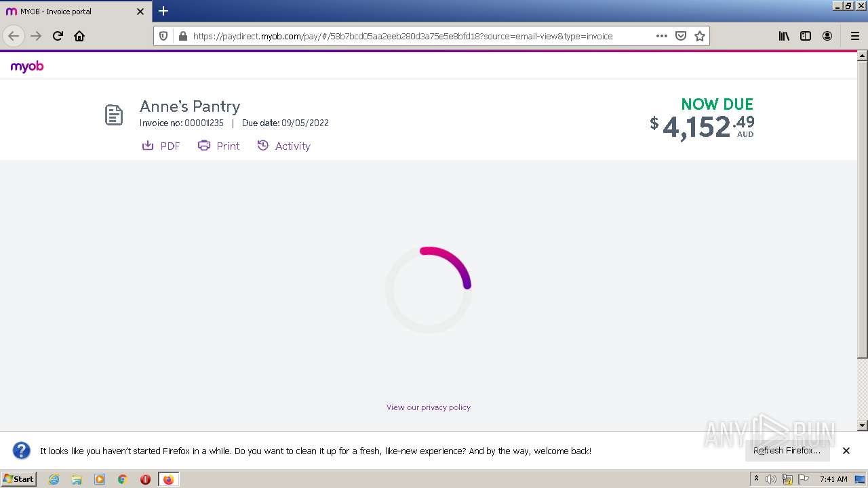Screen dimensions: 868x488
Task: Show site security padlock information
Action: 182,36
